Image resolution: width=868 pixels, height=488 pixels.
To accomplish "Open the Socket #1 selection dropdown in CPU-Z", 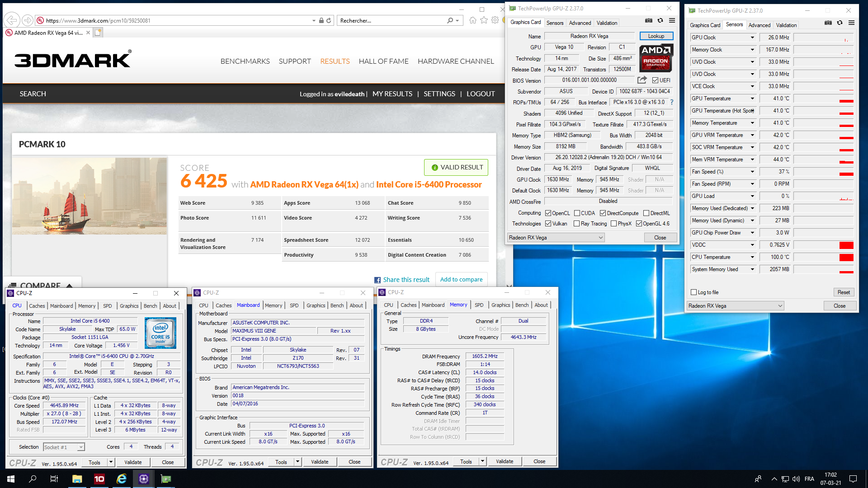I will coord(64,447).
